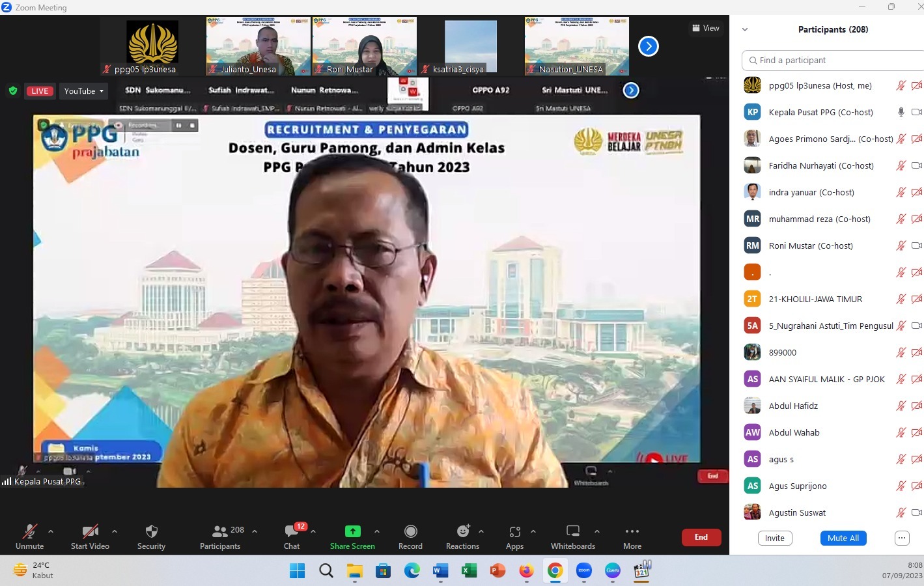Image resolution: width=924 pixels, height=586 pixels.
Task: Expand share options arrow next to Share Screen
Action: (x=377, y=531)
